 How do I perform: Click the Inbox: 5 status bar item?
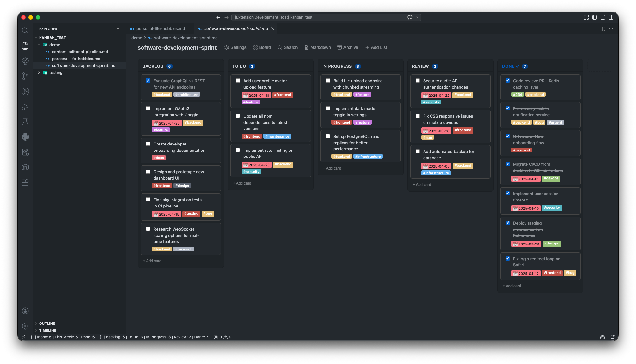coord(44,337)
